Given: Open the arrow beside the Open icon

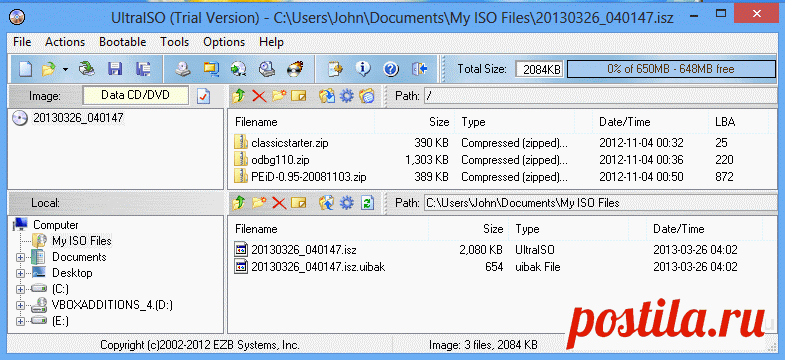Looking at the screenshot, I should click(x=65, y=69).
